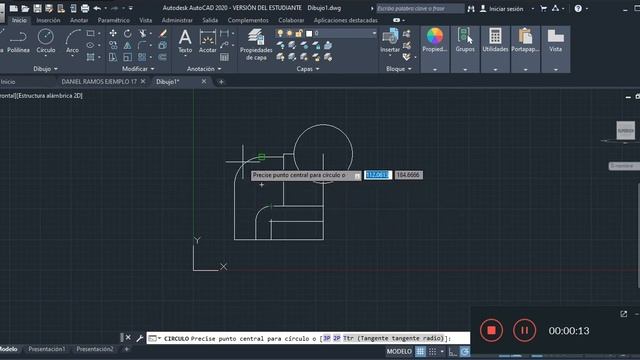Select the Arco drawing tool
This screenshot has width=640, height=360.
pyautogui.click(x=72, y=41)
